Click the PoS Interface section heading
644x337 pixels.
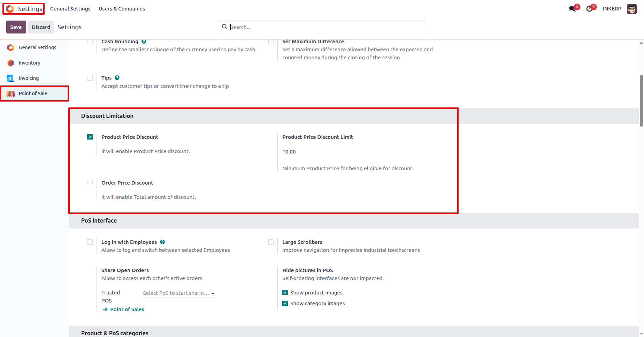pyautogui.click(x=99, y=220)
